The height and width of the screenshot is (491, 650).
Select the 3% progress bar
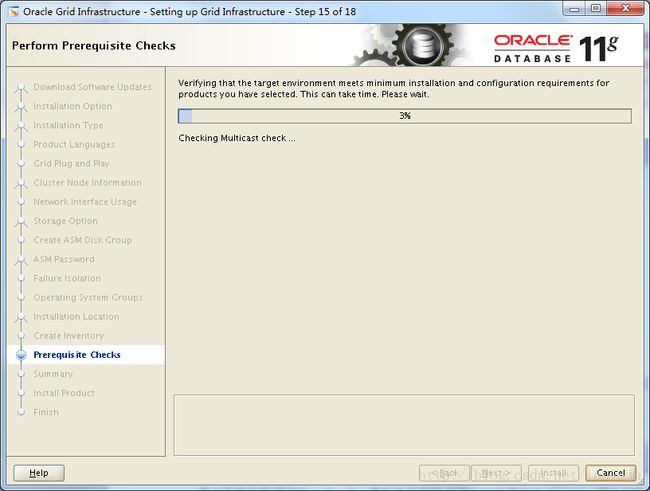point(405,116)
